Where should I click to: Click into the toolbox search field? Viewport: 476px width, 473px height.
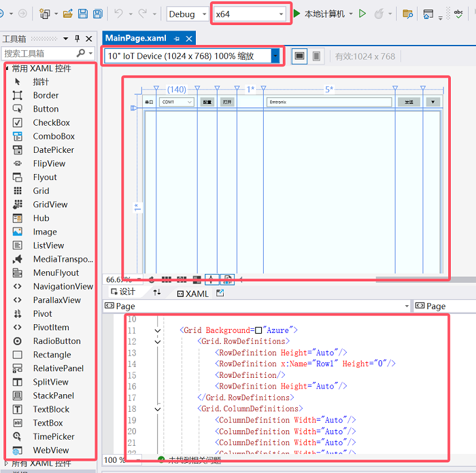click(39, 54)
